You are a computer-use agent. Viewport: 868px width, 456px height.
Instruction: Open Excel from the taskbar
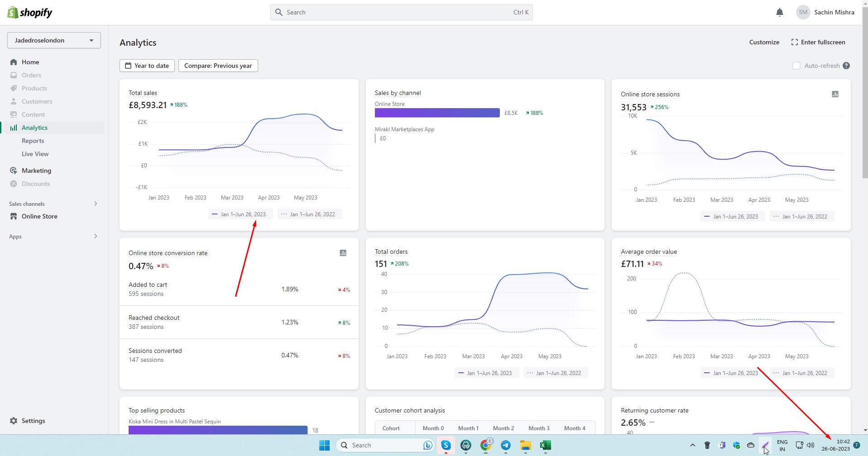pyautogui.click(x=545, y=445)
